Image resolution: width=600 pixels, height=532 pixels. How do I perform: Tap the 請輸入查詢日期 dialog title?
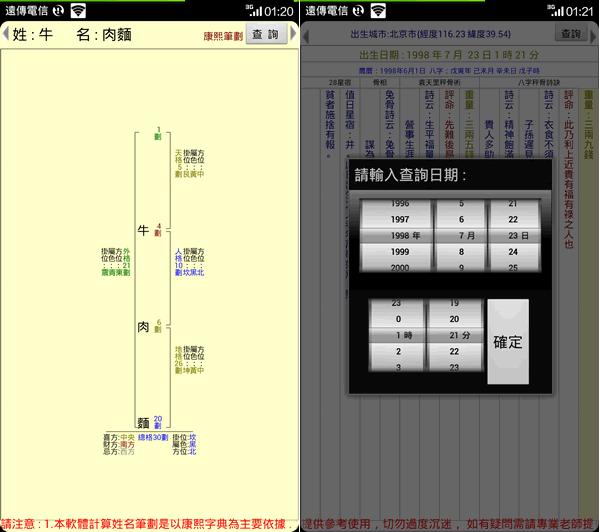(x=410, y=175)
